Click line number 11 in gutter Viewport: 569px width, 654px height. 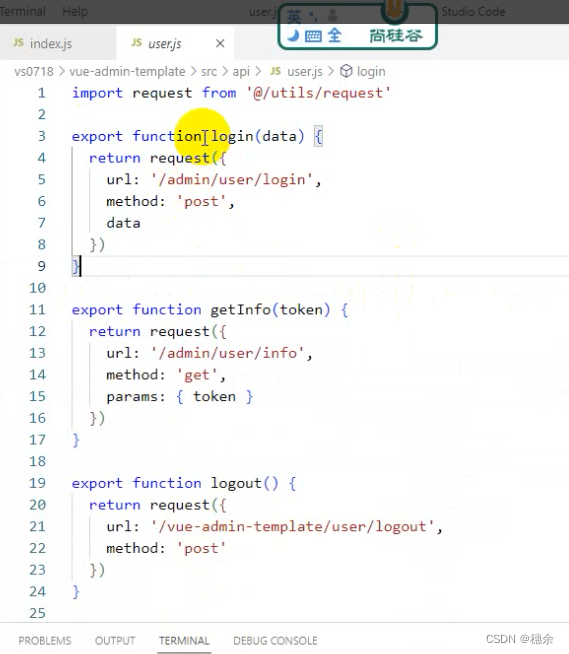pyautogui.click(x=37, y=309)
